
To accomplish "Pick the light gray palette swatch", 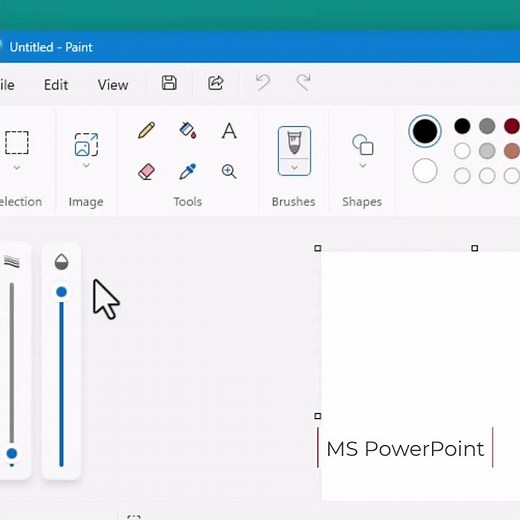I will [x=487, y=151].
